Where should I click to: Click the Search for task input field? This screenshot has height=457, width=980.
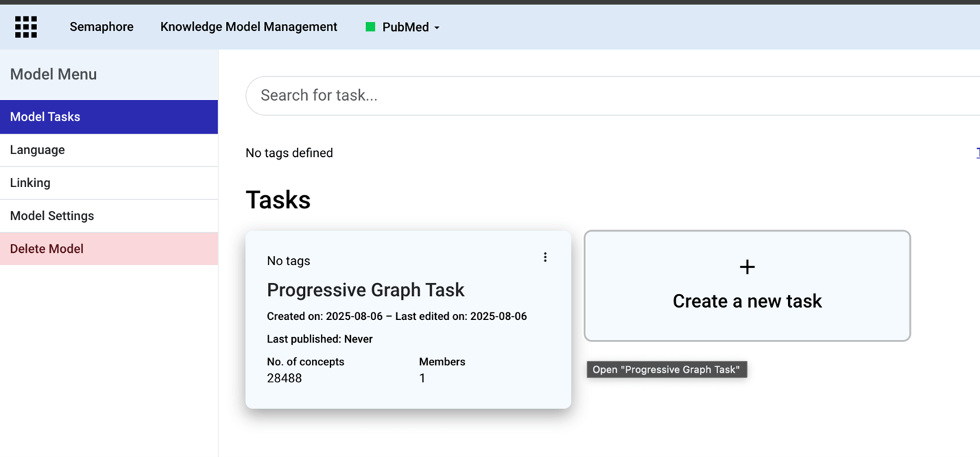pyautogui.click(x=480, y=95)
